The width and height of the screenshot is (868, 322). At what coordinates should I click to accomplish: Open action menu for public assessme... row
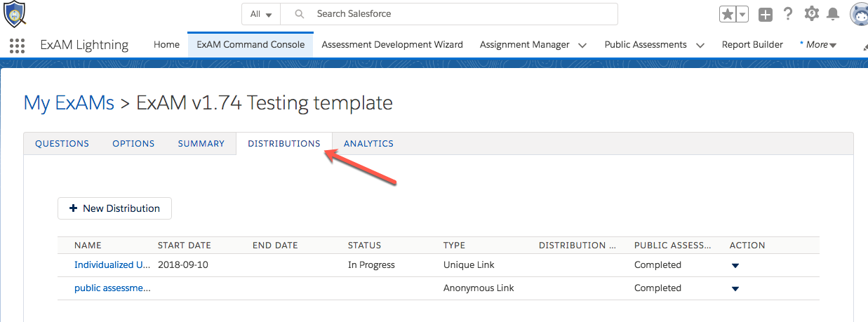[735, 289]
